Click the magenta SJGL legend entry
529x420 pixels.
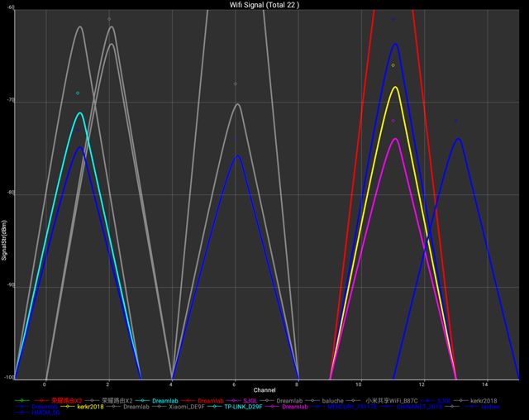pyautogui.click(x=250, y=400)
